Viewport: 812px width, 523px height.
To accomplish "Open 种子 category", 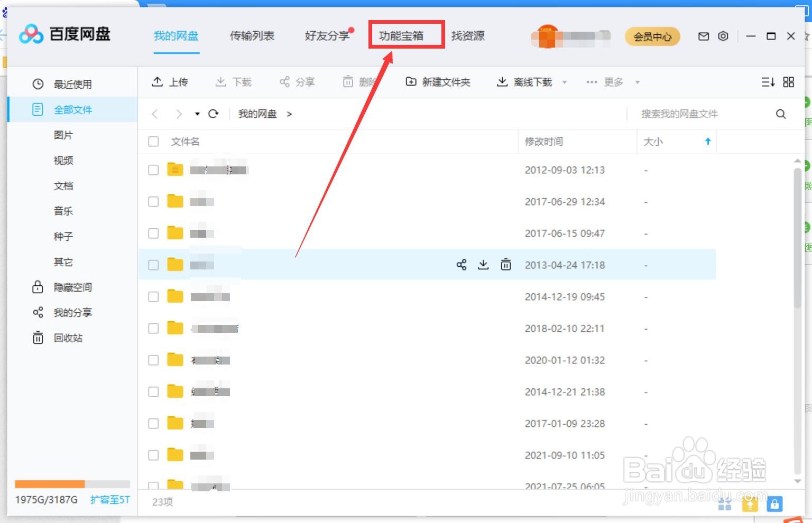I will pyautogui.click(x=63, y=237).
